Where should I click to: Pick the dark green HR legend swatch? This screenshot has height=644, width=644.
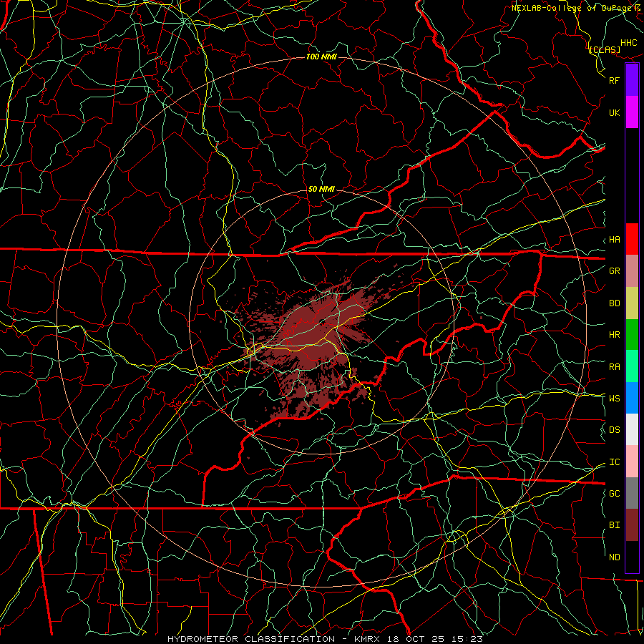(x=632, y=334)
